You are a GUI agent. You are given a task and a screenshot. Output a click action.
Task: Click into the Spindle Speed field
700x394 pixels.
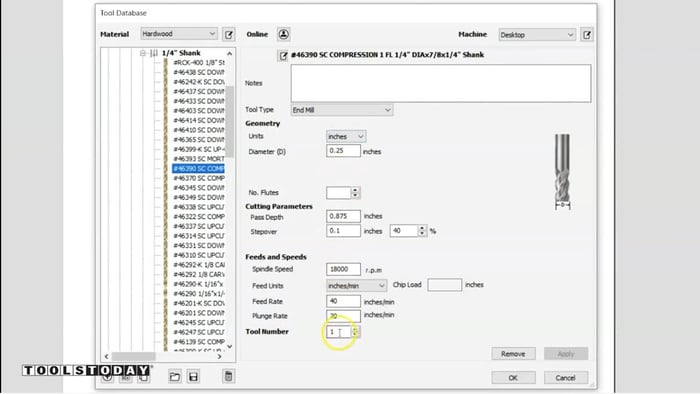[x=343, y=270]
